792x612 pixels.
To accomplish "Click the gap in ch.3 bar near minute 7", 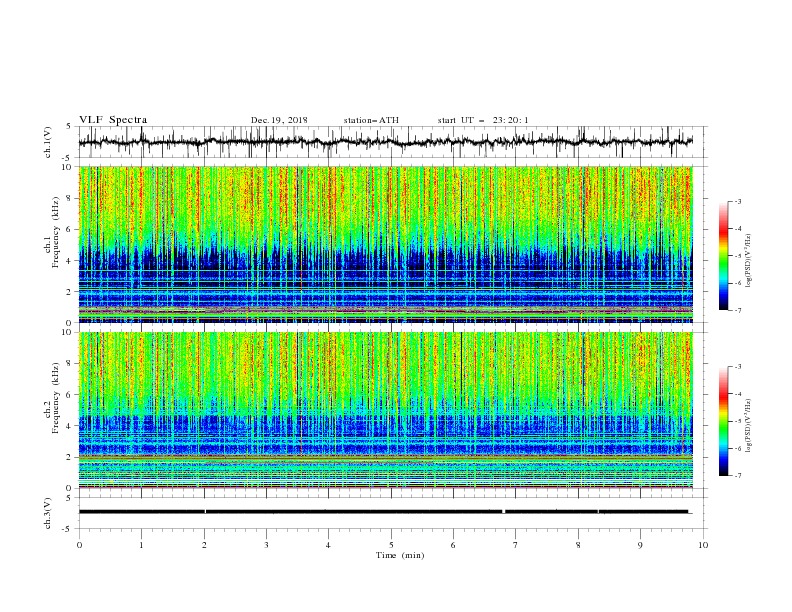I will pyautogui.click(x=504, y=512).
